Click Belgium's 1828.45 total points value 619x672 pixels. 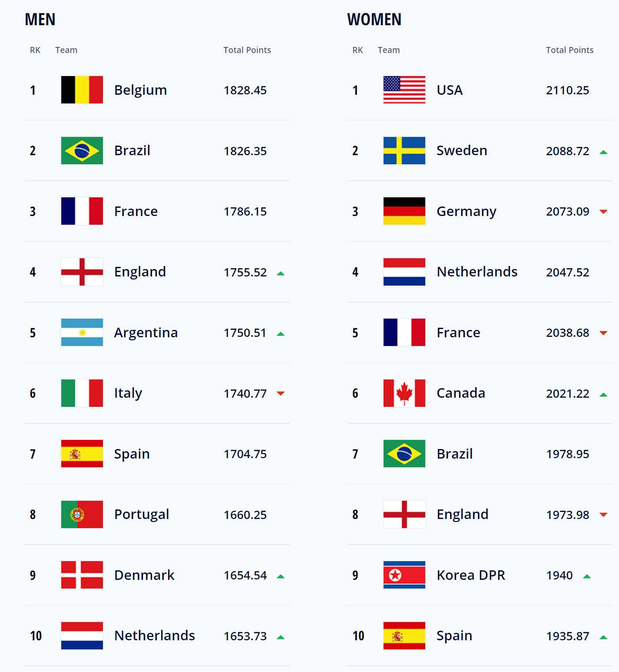(x=245, y=90)
